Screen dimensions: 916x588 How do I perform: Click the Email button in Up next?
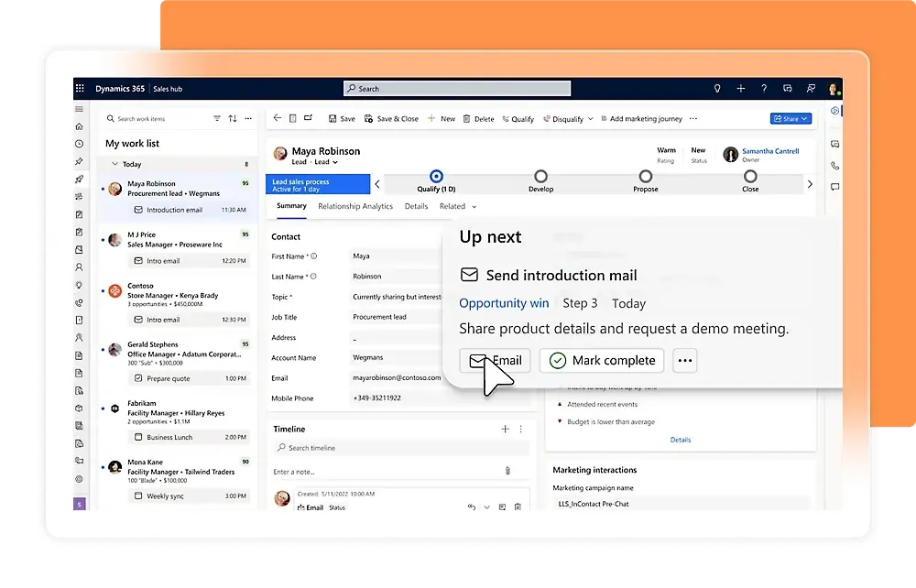click(496, 360)
